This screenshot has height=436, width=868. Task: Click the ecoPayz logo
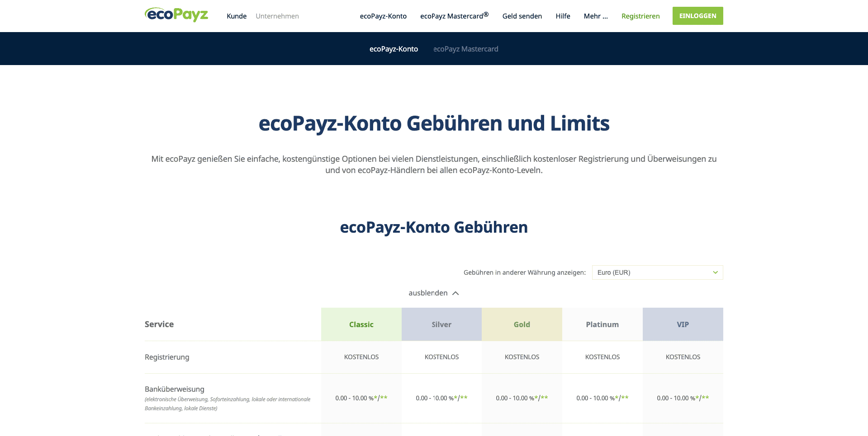(176, 15)
